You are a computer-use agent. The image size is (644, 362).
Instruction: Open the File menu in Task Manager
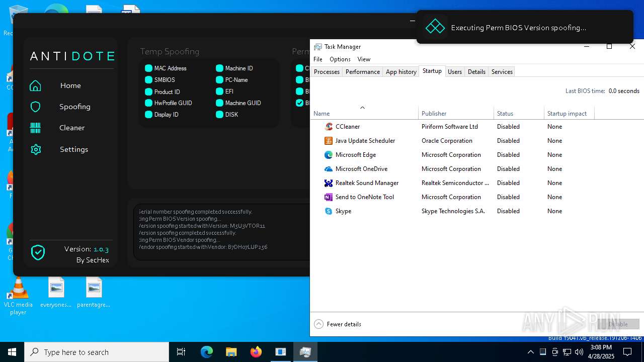(x=318, y=59)
